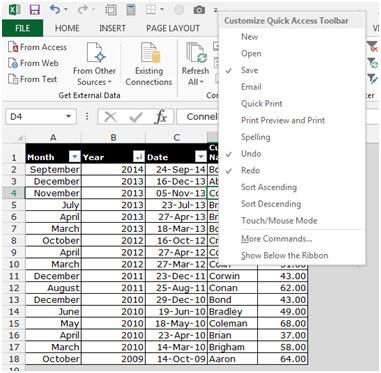Select row 4 header
This screenshot has width=381, height=373.
13,193
